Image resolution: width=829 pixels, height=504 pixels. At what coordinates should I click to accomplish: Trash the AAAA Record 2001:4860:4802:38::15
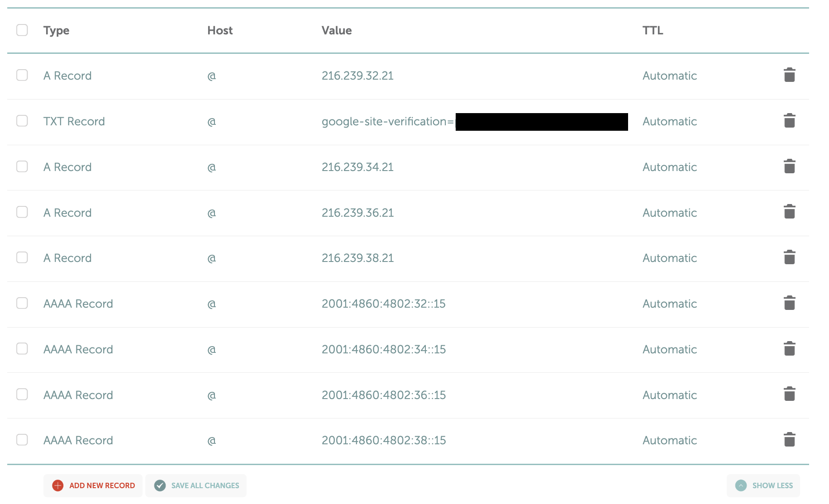[x=789, y=440]
